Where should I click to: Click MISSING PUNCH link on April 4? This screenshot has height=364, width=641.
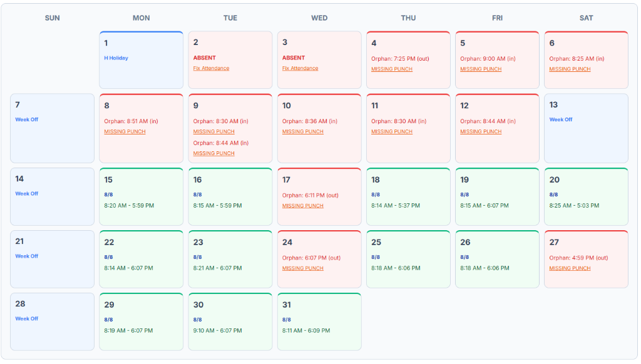click(x=392, y=69)
